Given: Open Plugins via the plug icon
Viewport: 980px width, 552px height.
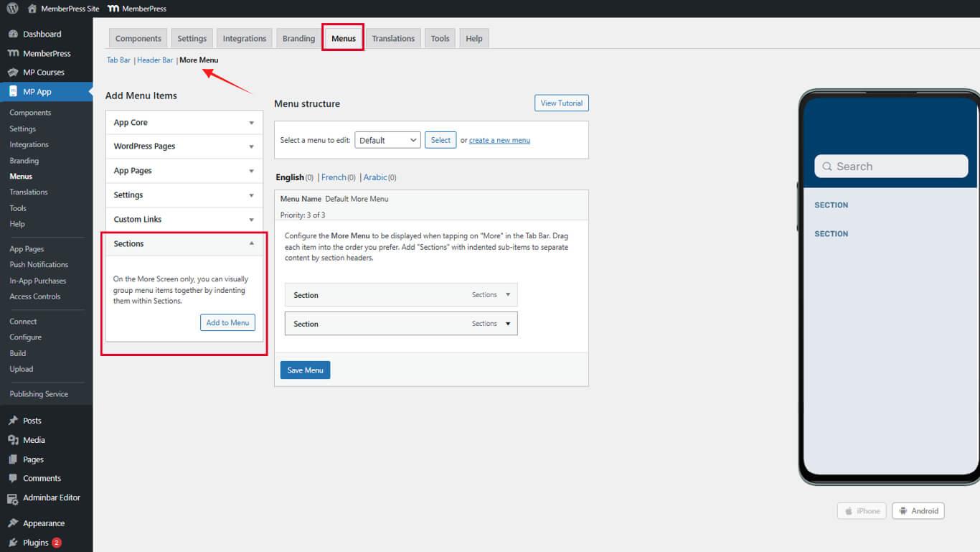Looking at the screenshot, I should [x=13, y=543].
